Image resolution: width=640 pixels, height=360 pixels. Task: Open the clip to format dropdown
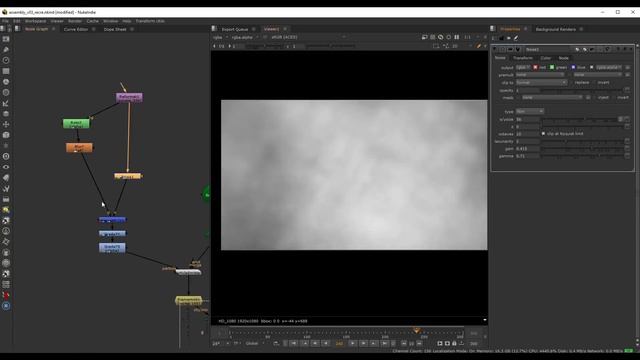(x=542, y=82)
